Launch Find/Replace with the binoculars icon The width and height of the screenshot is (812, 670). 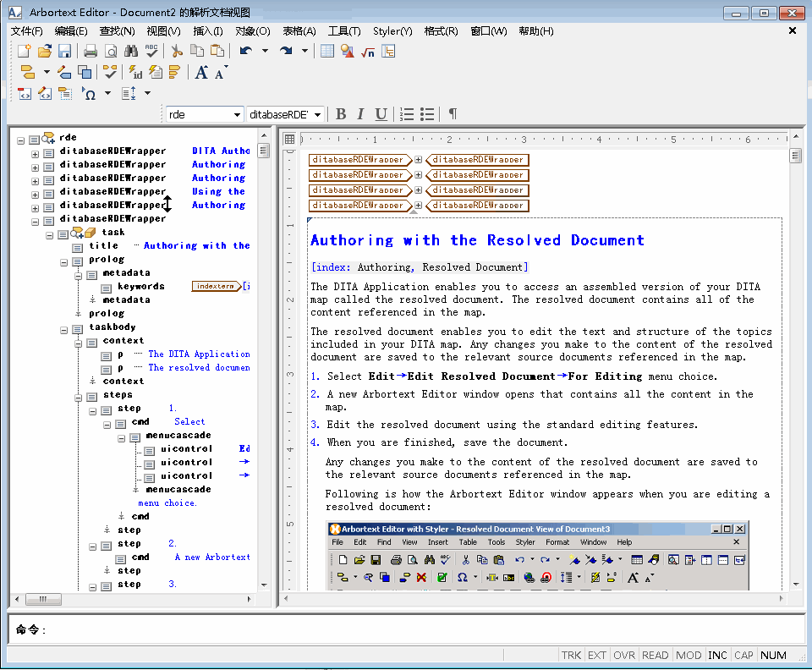[131, 51]
